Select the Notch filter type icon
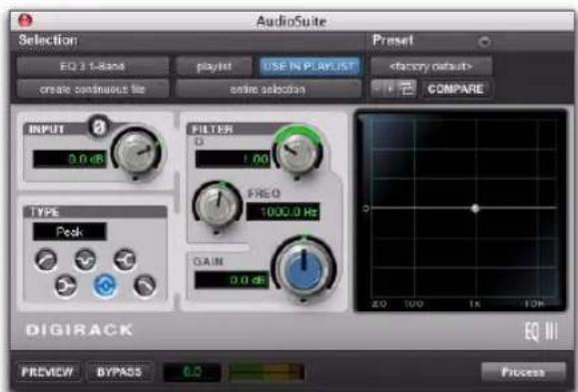The image size is (578, 392). [x=86, y=259]
